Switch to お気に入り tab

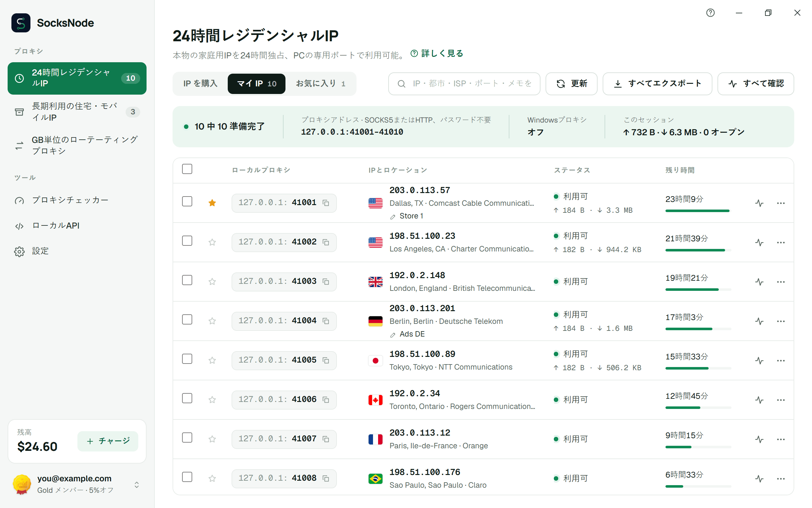(x=320, y=83)
